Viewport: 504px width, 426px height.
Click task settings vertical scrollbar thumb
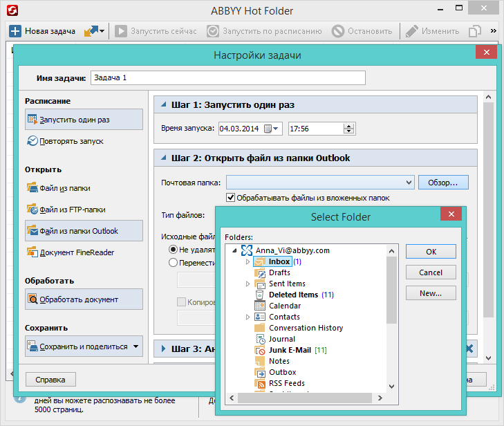click(x=488, y=210)
